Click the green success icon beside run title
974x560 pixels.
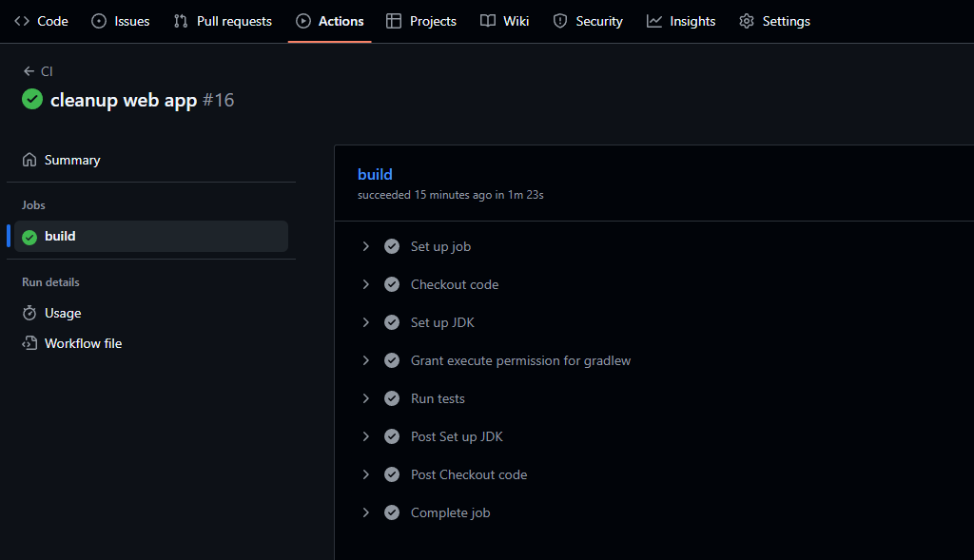pyautogui.click(x=32, y=100)
